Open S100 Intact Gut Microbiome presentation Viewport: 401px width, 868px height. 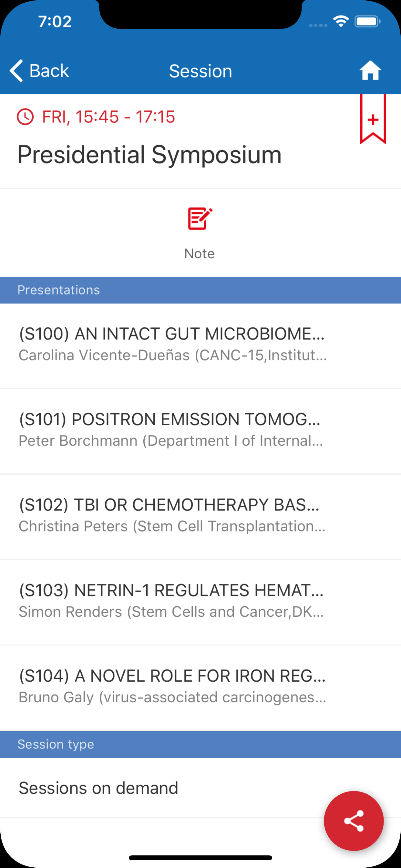click(172, 344)
